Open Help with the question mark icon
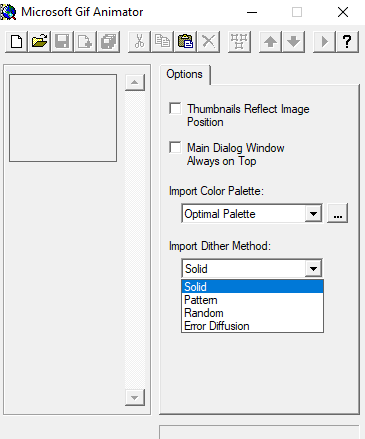The image size is (365, 439). (x=347, y=42)
